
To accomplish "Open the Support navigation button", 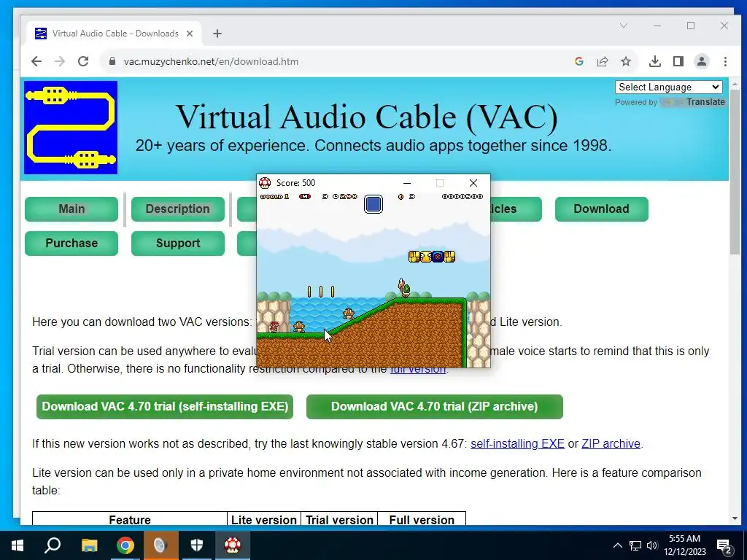I will point(178,244).
